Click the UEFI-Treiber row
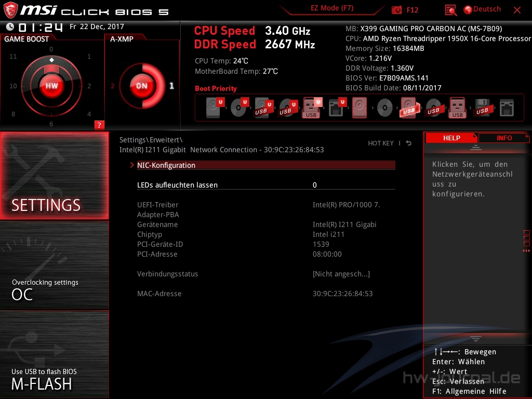532x399 pixels. click(x=266, y=205)
